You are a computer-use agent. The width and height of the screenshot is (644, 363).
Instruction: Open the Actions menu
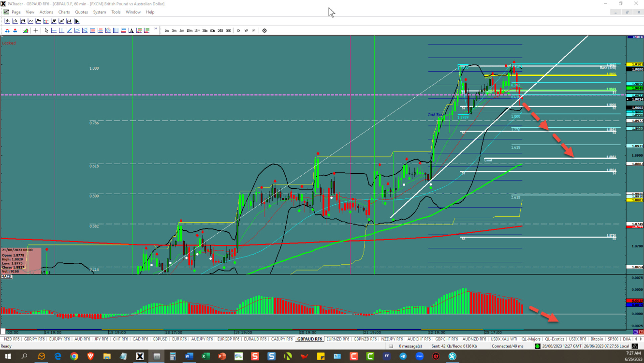[46, 12]
